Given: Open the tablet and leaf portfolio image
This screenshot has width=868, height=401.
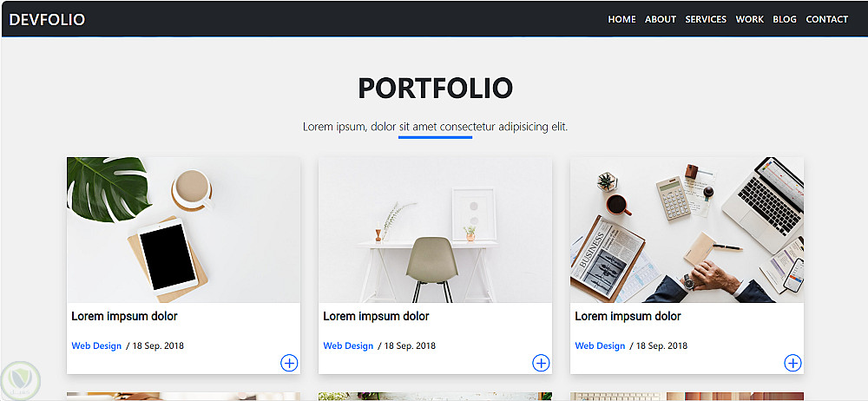Looking at the screenshot, I should click(x=184, y=230).
